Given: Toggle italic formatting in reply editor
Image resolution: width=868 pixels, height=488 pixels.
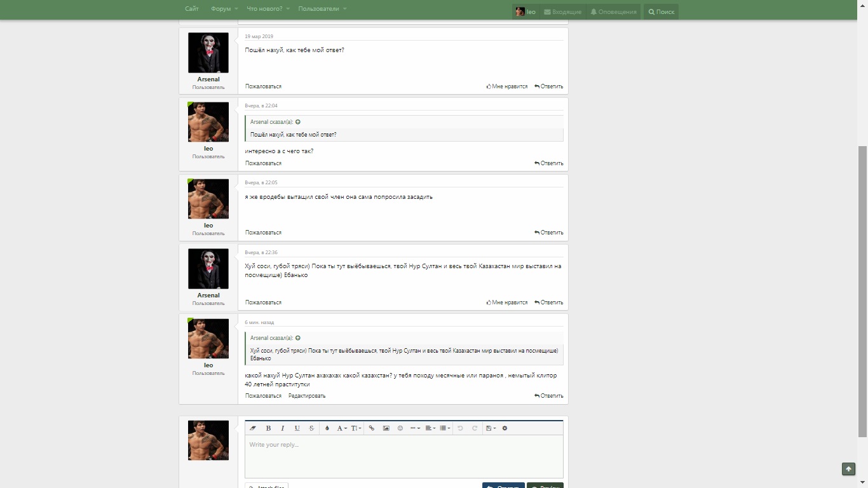Looking at the screenshot, I should [x=283, y=428].
